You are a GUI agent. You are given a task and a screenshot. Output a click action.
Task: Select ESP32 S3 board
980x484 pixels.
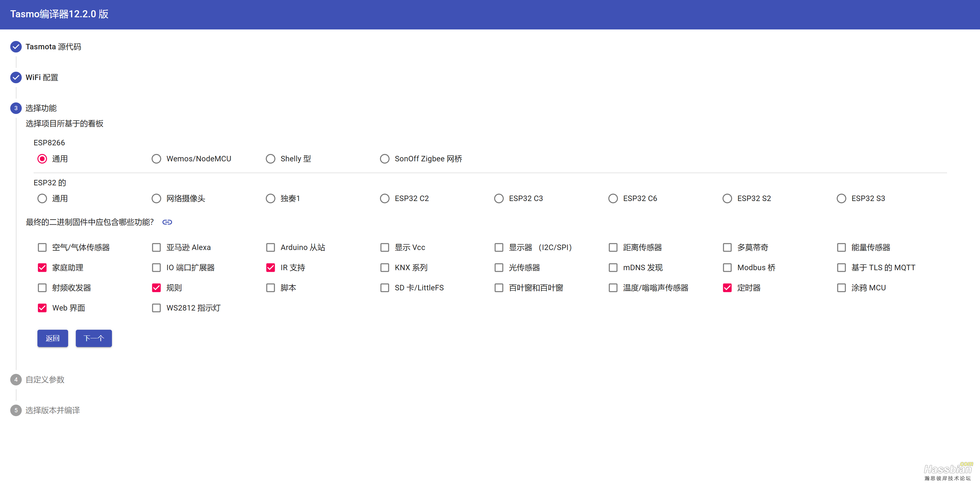[x=841, y=198]
